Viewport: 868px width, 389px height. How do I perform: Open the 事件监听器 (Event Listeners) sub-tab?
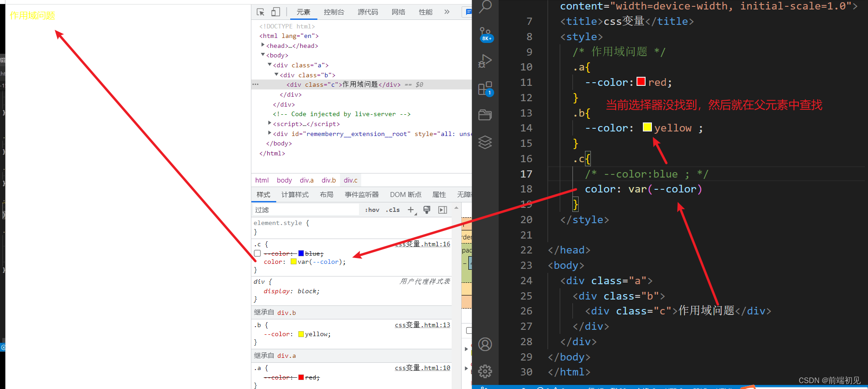click(x=362, y=195)
